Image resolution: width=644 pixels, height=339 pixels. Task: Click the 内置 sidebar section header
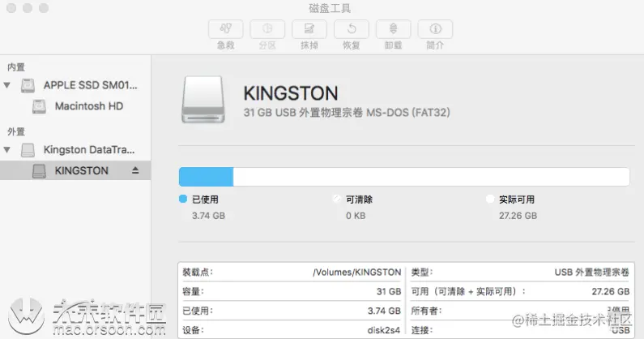pos(16,67)
